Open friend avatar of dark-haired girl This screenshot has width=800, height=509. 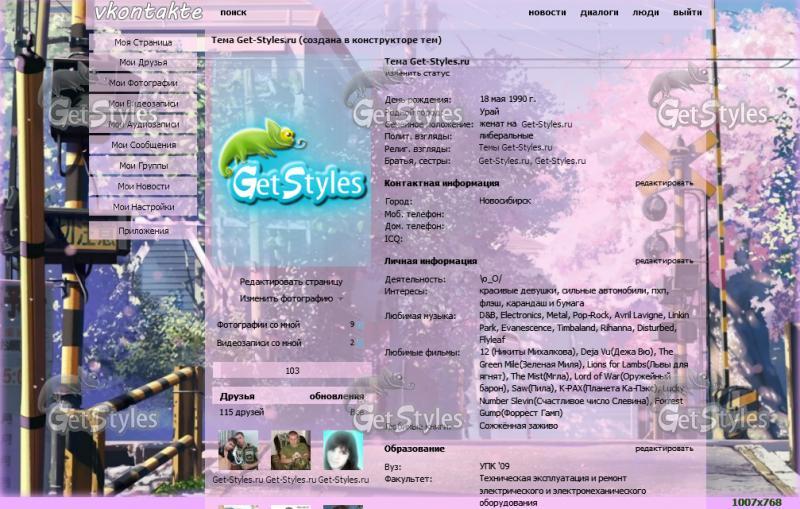343,450
